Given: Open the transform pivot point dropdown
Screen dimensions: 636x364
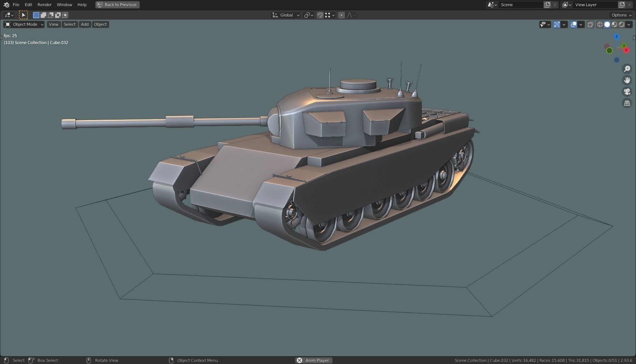Looking at the screenshot, I should (308, 15).
